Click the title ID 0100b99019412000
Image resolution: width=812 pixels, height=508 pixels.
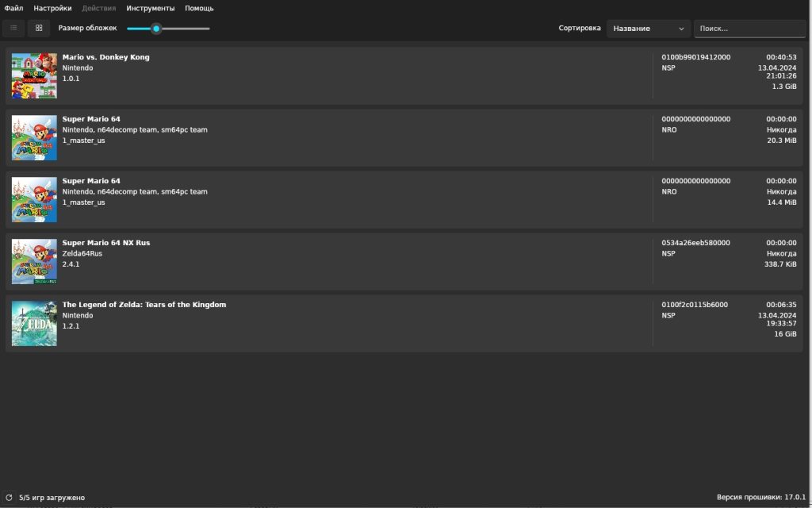point(696,57)
